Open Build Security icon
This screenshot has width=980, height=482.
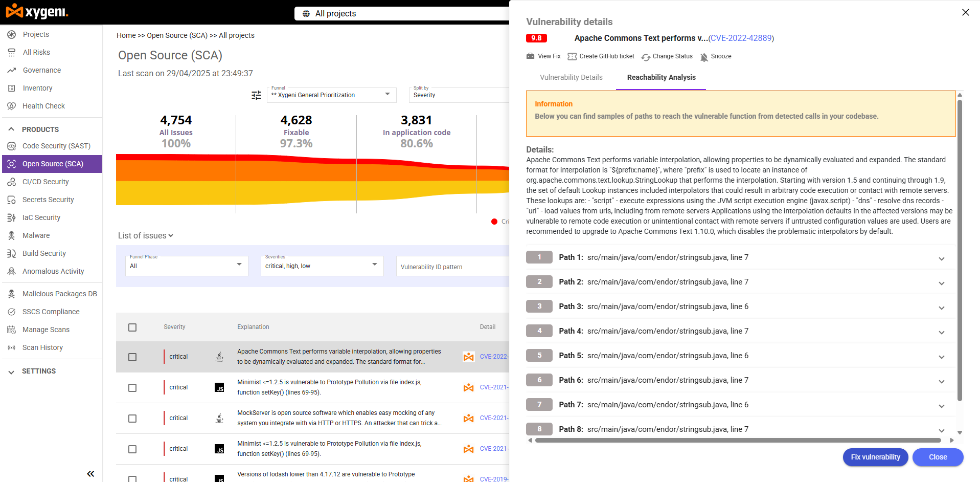[x=11, y=253]
